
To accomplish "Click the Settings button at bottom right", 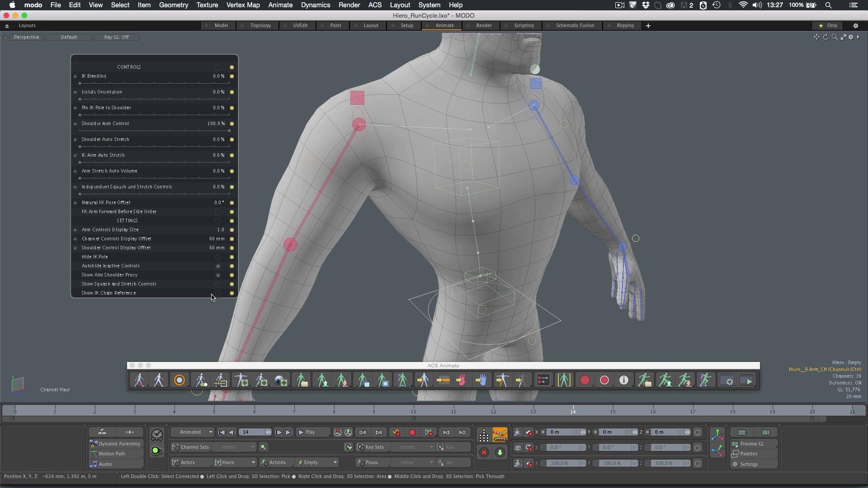I will click(754, 465).
